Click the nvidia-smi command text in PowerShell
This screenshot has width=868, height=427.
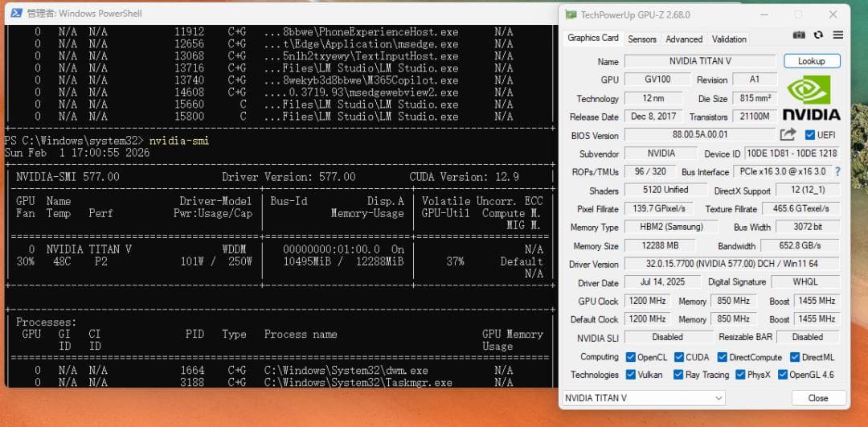[178, 141]
